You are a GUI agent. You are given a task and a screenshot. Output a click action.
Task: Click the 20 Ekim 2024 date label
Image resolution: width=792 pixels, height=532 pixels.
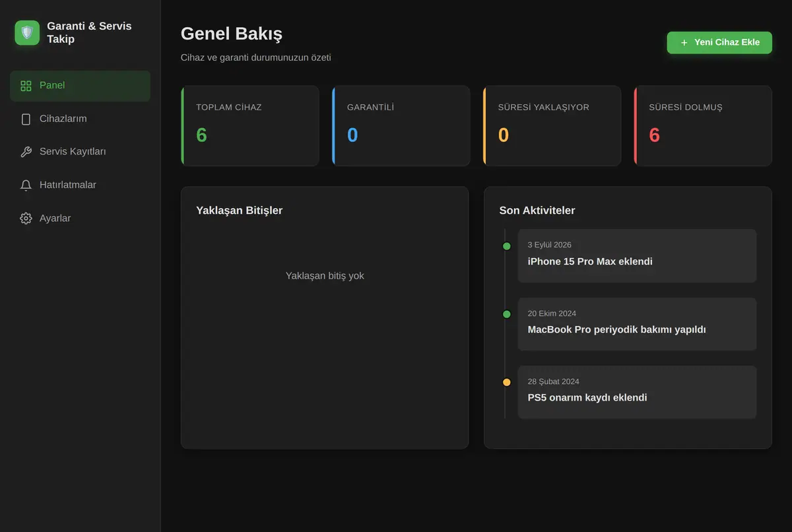[x=552, y=314]
